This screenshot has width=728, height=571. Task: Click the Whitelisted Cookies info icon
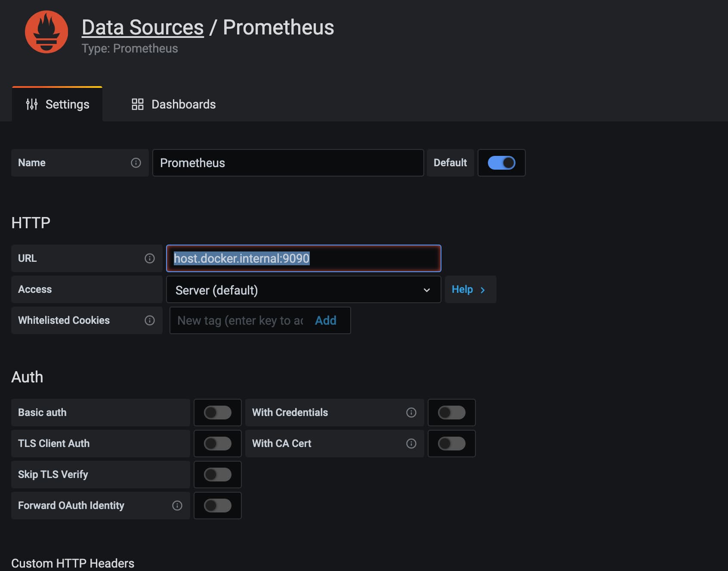click(x=150, y=320)
